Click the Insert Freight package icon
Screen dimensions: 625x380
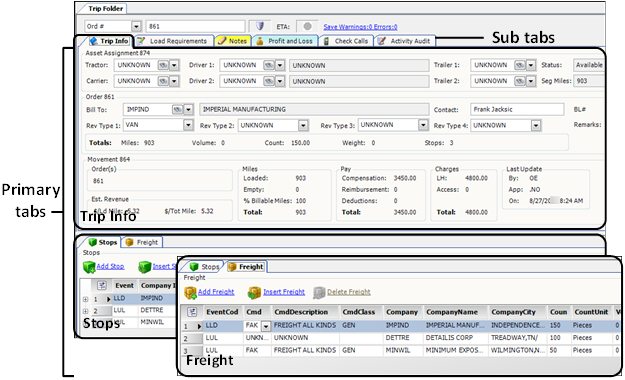coord(254,293)
